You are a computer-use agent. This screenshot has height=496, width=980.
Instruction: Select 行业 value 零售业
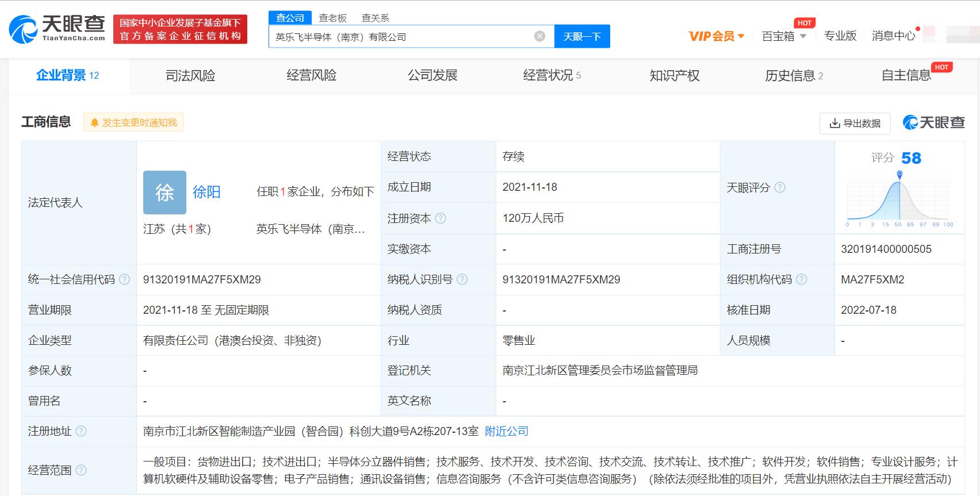[519, 340]
